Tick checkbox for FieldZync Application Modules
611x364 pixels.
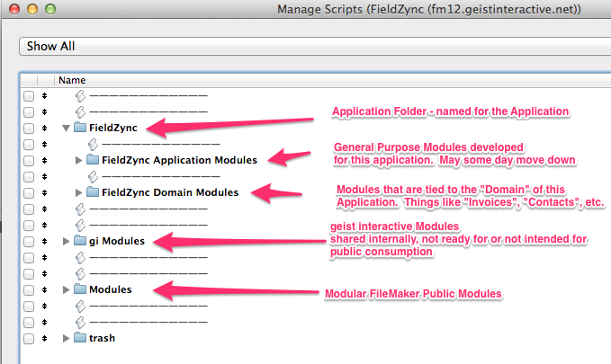pos(29,160)
